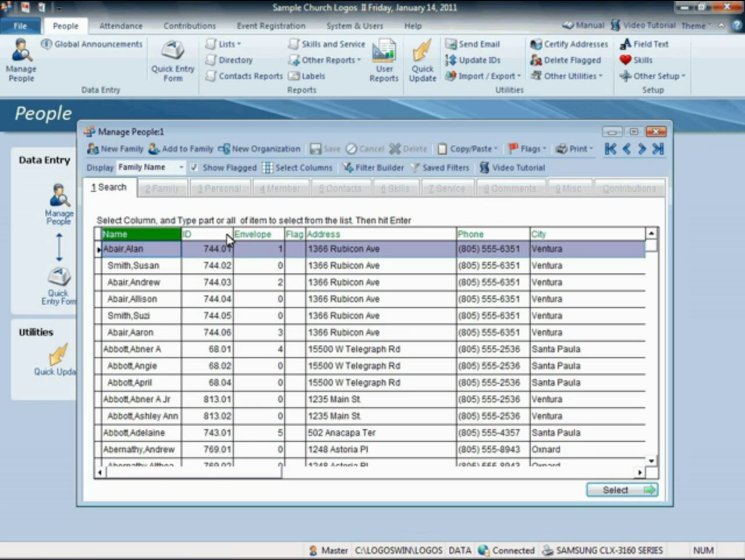Open Labels report
745x560 pixels.
pos(307,76)
